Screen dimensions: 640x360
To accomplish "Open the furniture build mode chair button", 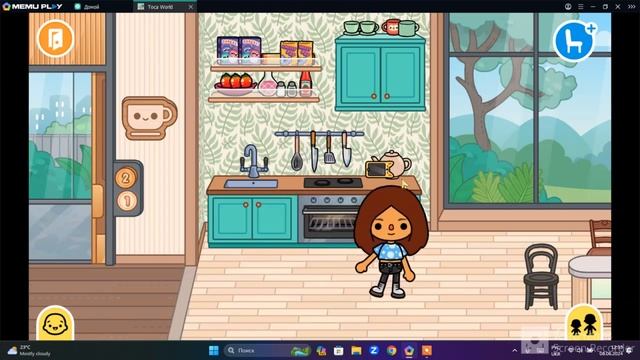I will 574,41.
